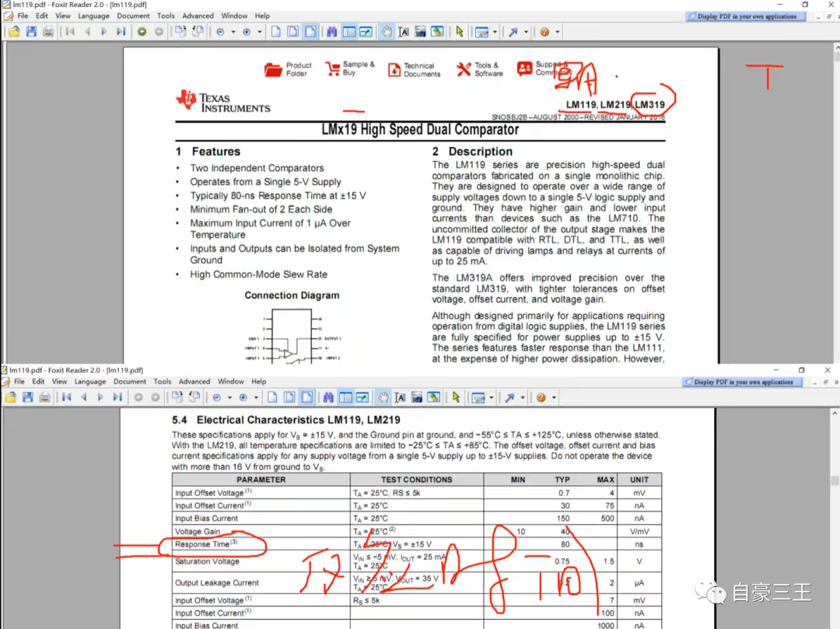The width and height of the screenshot is (840, 629).
Task: Set Actual Size view in upper window
Action: coord(276,32)
